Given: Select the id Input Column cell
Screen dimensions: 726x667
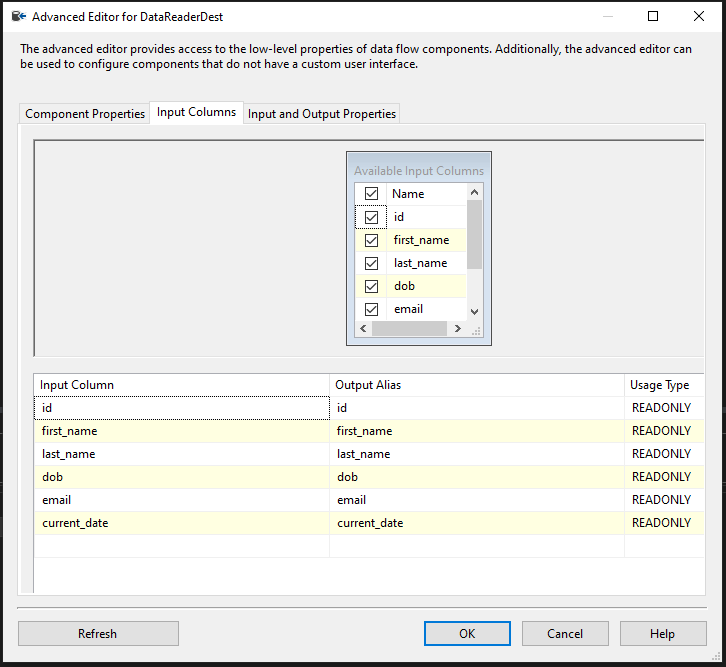Looking at the screenshot, I should click(182, 408).
